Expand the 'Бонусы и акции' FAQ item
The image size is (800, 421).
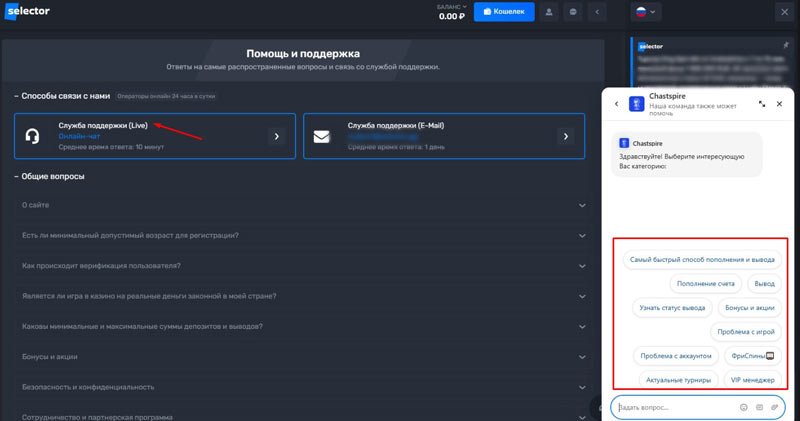click(x=582, y=356)
